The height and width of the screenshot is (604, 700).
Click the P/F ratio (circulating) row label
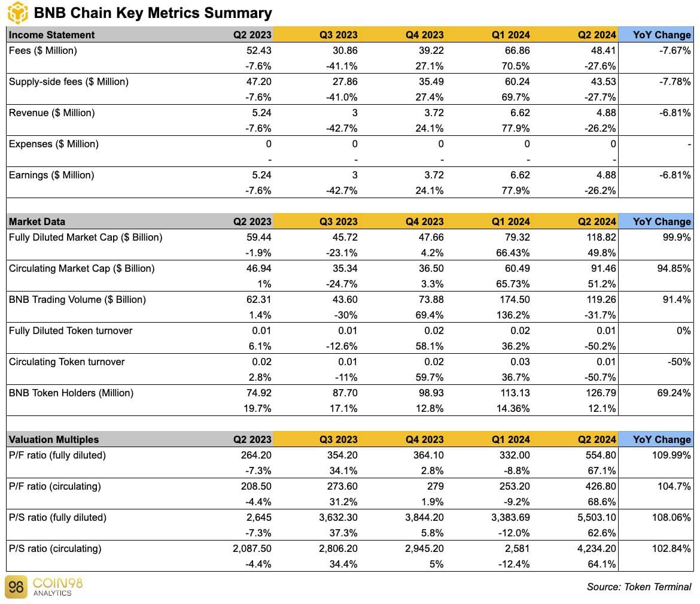pyautogui.click(x=55, y=487)
